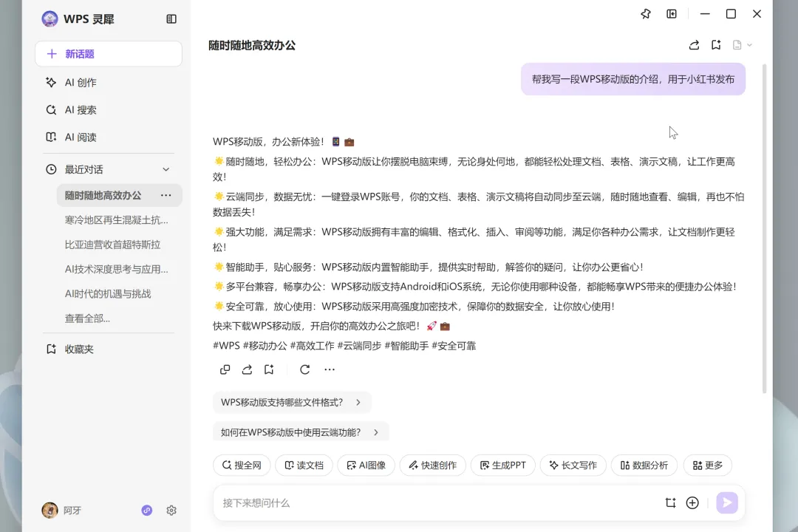Click the user message bubble 帮我写一段WPS移动版的介绍

(633, 79)
